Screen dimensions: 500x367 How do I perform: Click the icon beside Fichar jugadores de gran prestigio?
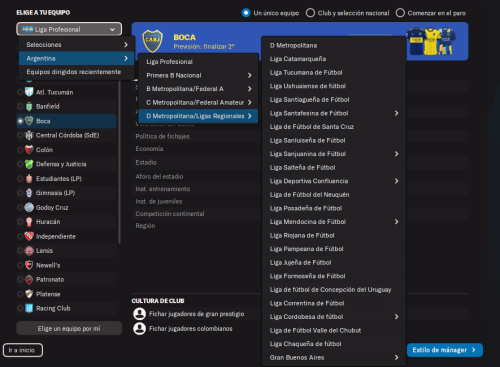pyautogui.click(x=139, y=314)
